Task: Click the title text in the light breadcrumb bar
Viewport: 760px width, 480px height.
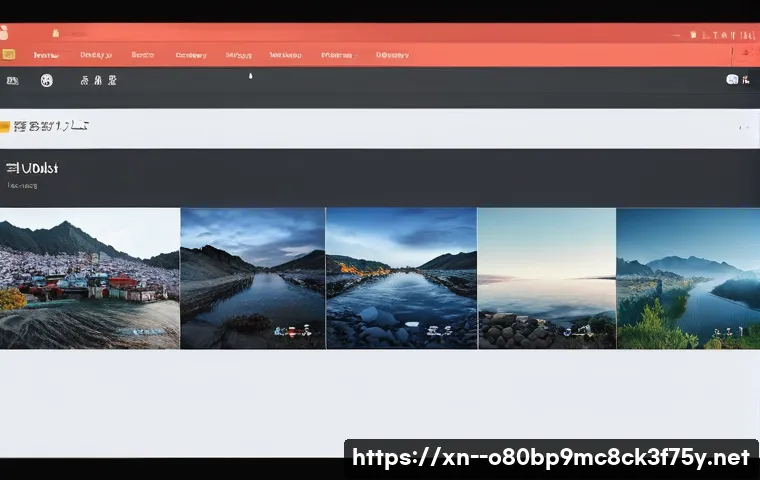Action: 52,127
